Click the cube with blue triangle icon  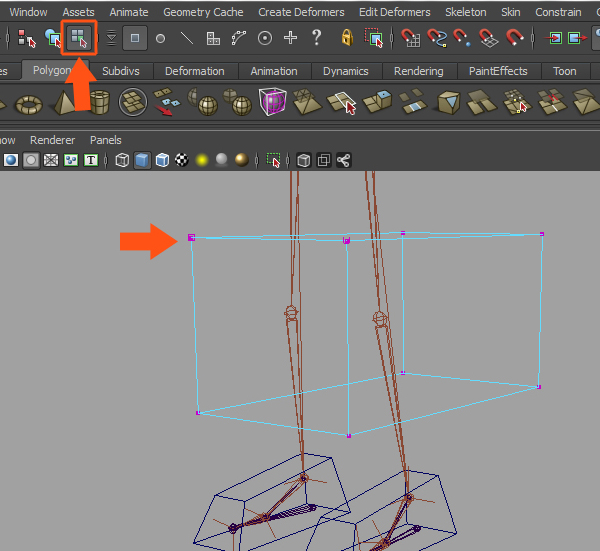pyautogui.click(x=448, y=102)
